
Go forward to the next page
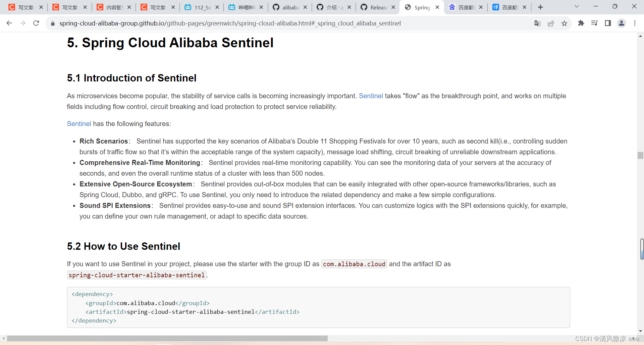coord(22,23)
